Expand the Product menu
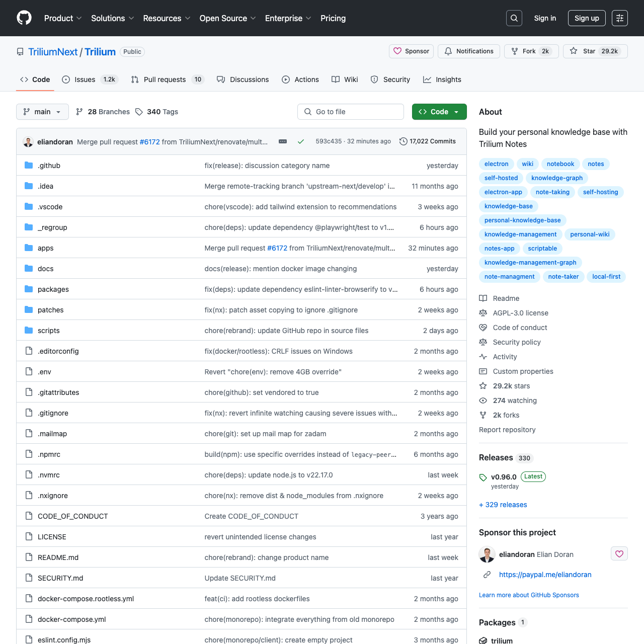Screen dimensions: 644x644 click(63, 18)
